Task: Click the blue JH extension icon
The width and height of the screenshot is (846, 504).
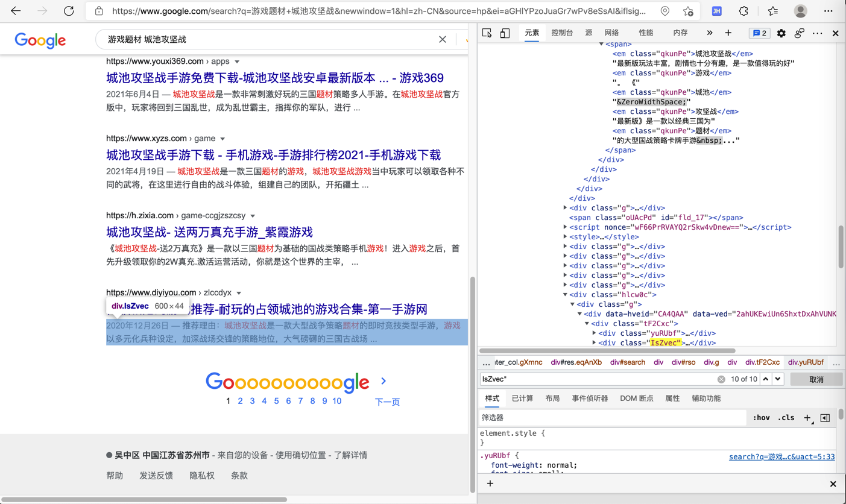Action: (x=716, y=11)
